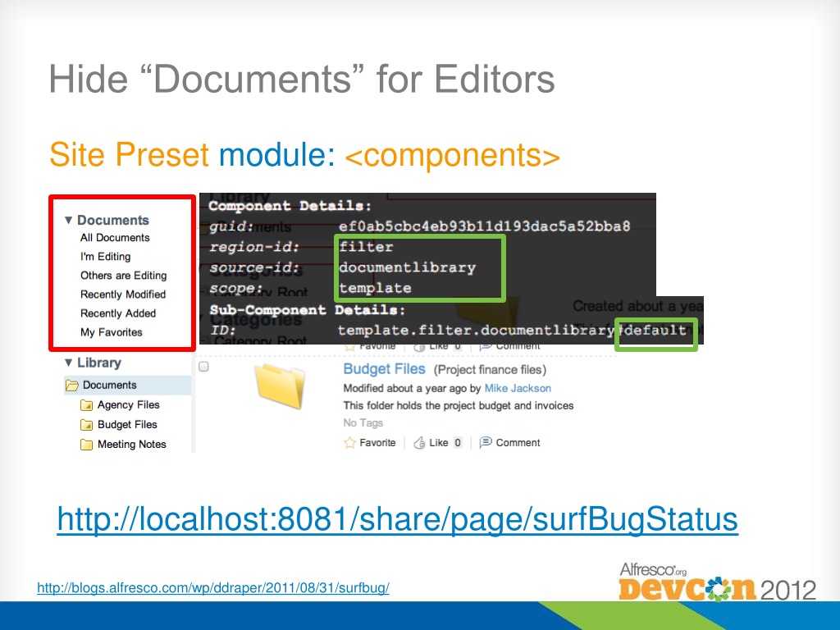Screen dimensions: 840x630
Task: Click the open Documents folder icon
Action: tap(72, 386)
